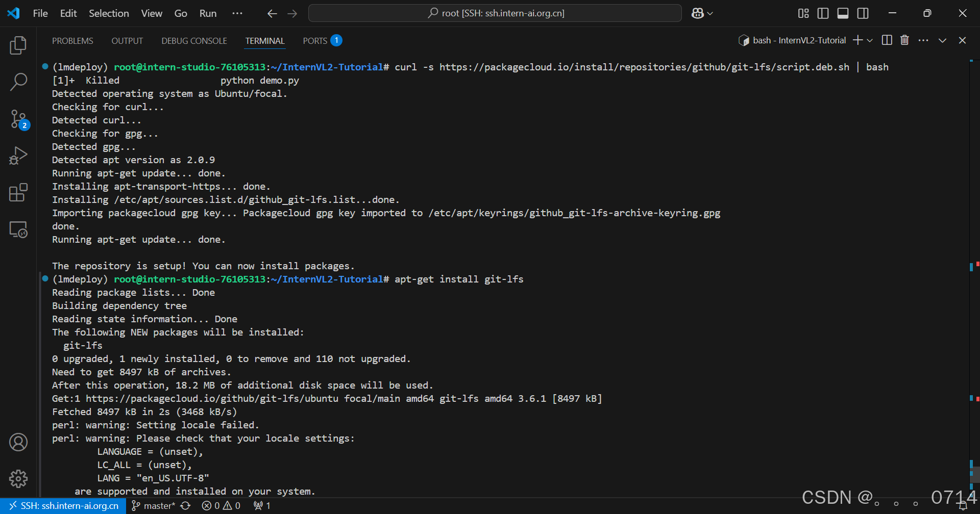980x514 pixels.
Task: Click 'perl: warning: Setting locale failed.' line
Action: 156,425
